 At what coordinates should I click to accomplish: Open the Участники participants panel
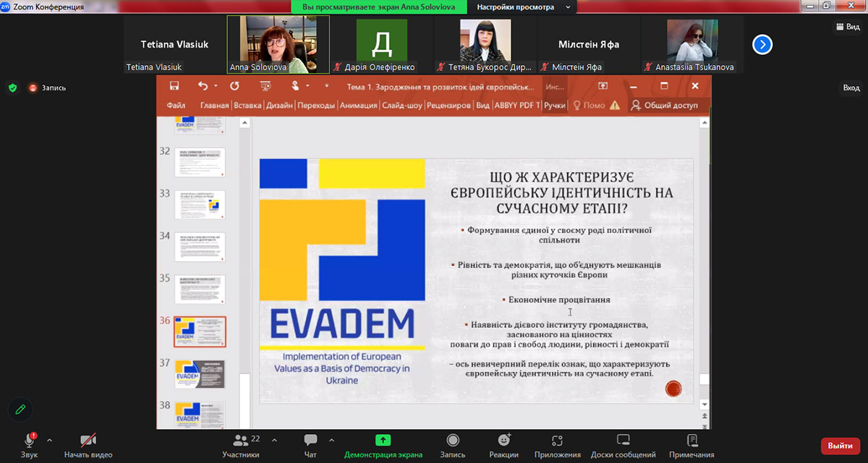[x=241, y=445]
